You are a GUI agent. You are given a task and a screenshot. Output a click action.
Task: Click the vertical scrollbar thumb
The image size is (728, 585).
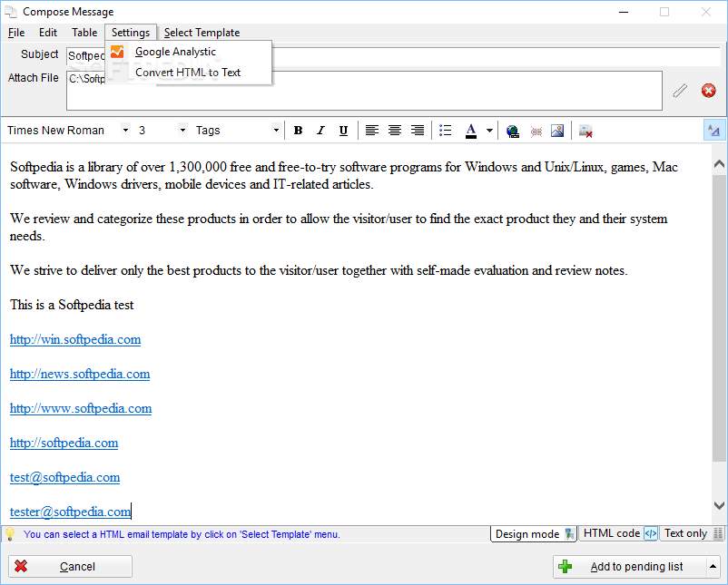(x=719, y=317)
